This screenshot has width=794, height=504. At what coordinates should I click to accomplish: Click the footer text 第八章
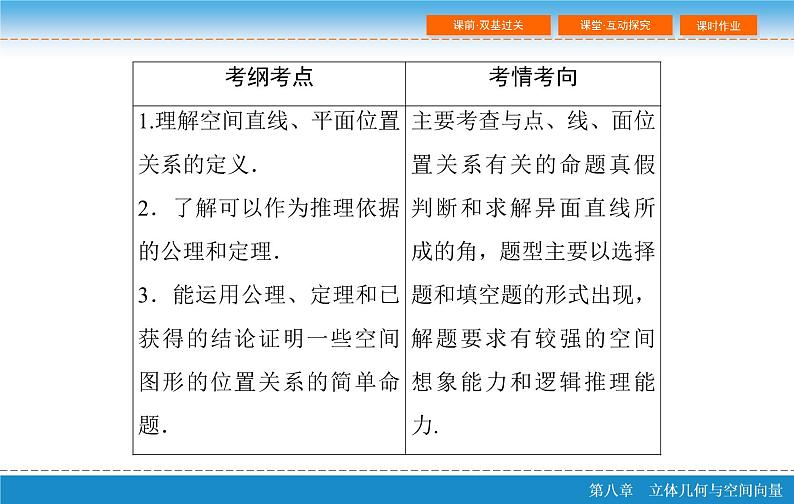pos(611,490)
